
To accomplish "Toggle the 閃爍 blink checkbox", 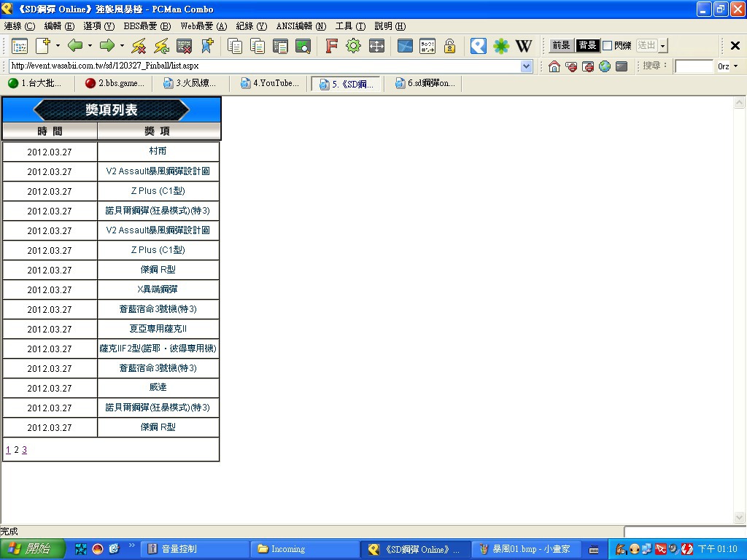I will (x=608, y=46).
